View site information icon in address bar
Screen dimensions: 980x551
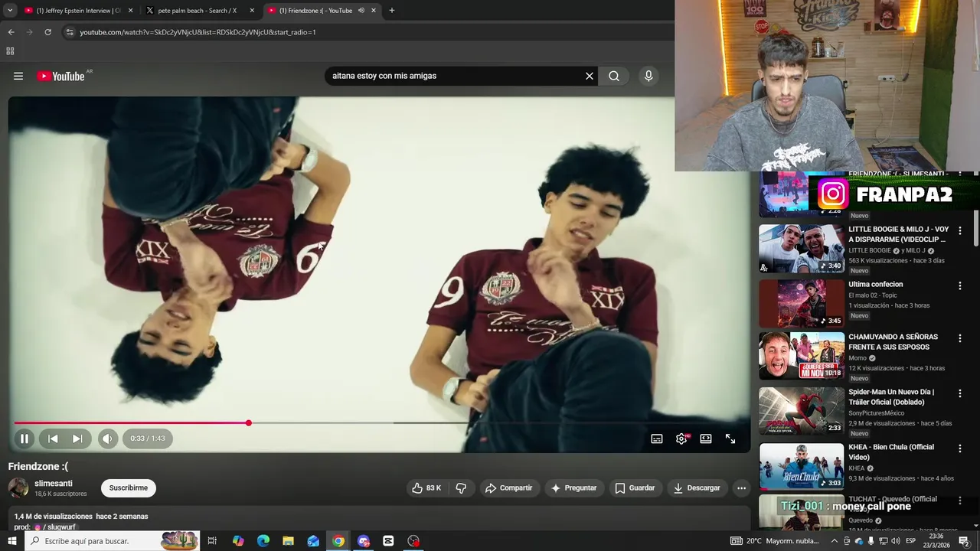(70, 32)
